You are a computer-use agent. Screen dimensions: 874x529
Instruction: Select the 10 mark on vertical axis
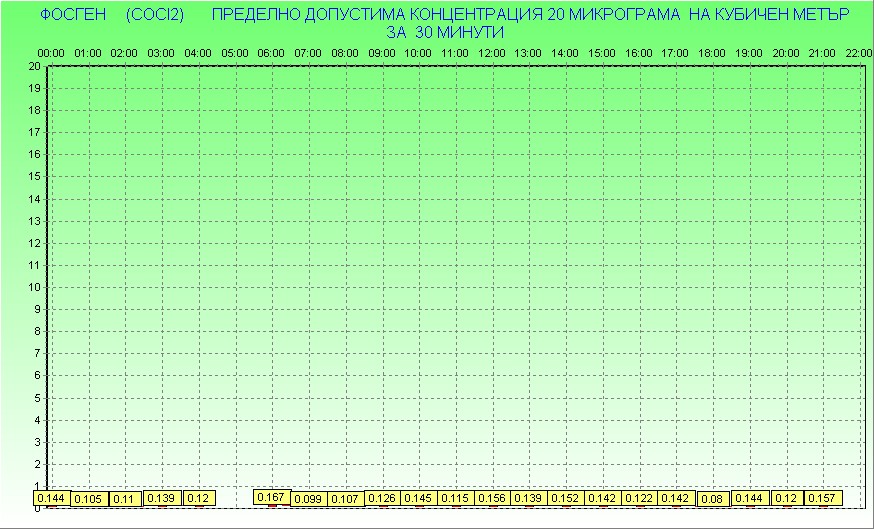coord(34,287)
